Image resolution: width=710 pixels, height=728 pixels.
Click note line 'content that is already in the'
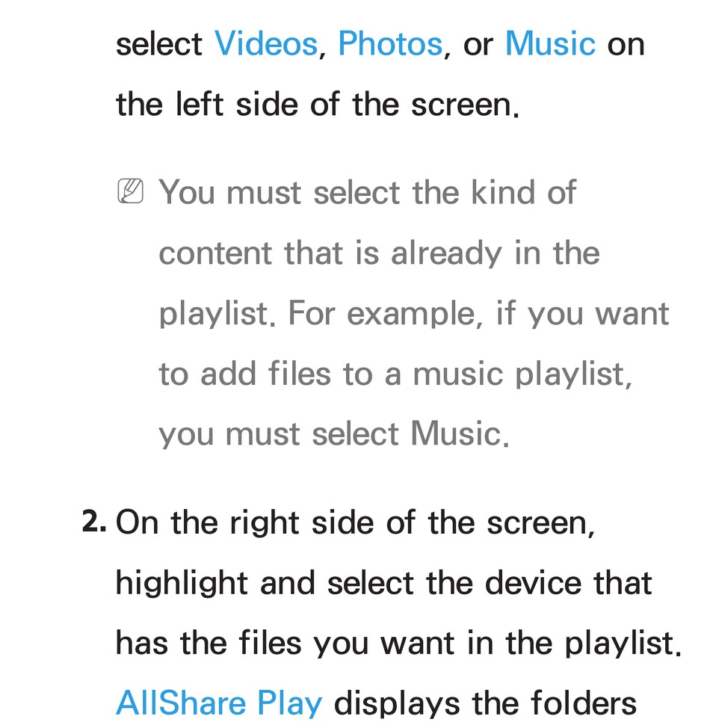380,253
